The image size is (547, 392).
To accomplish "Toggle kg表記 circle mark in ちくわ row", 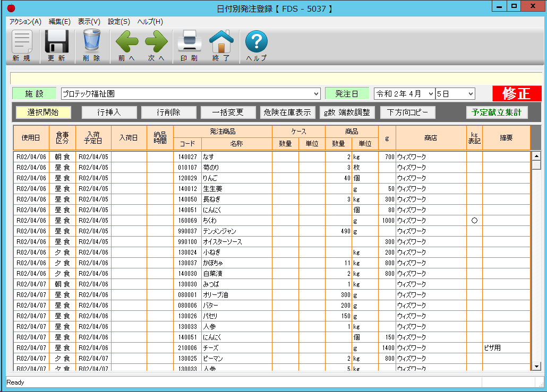I will [474, 220].
